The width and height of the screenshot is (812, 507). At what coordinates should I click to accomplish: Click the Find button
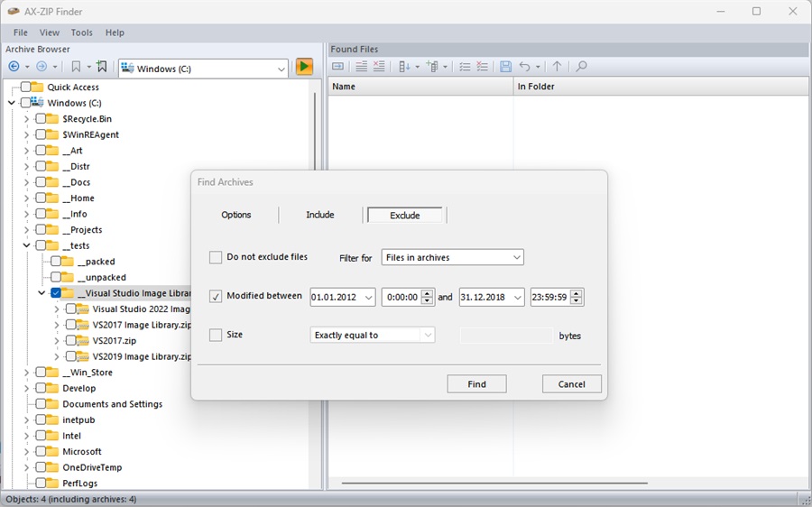coord(476,384)
